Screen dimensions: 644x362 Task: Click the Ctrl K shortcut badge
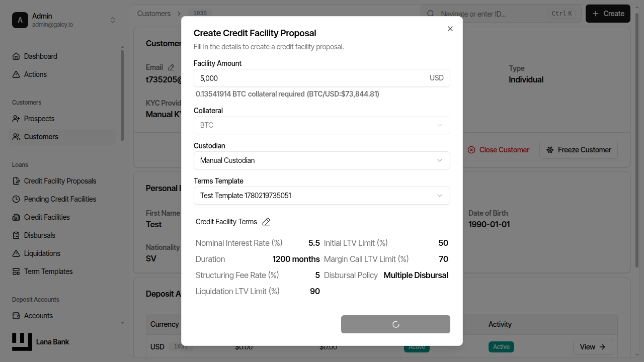coord(562,14)
